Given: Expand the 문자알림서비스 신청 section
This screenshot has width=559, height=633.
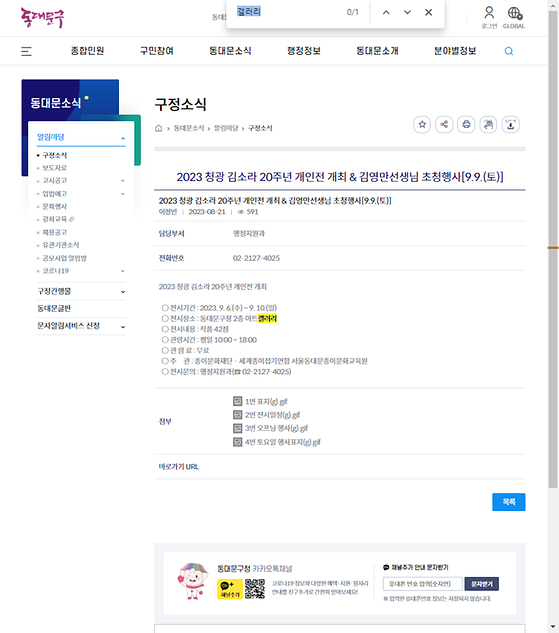Looking at the screenshot, I should pyautogui.click(x=81, y=326).
